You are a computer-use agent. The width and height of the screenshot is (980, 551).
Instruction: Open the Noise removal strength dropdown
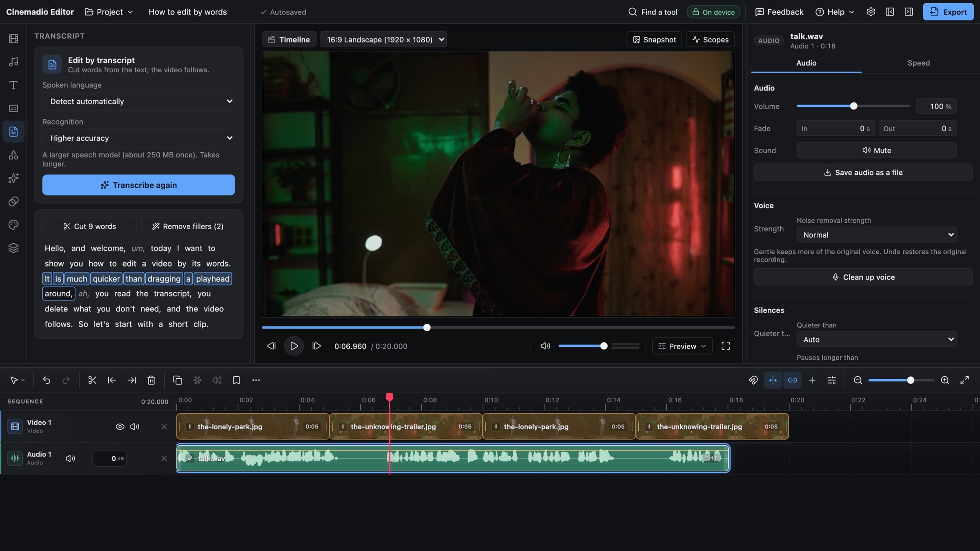876,235
